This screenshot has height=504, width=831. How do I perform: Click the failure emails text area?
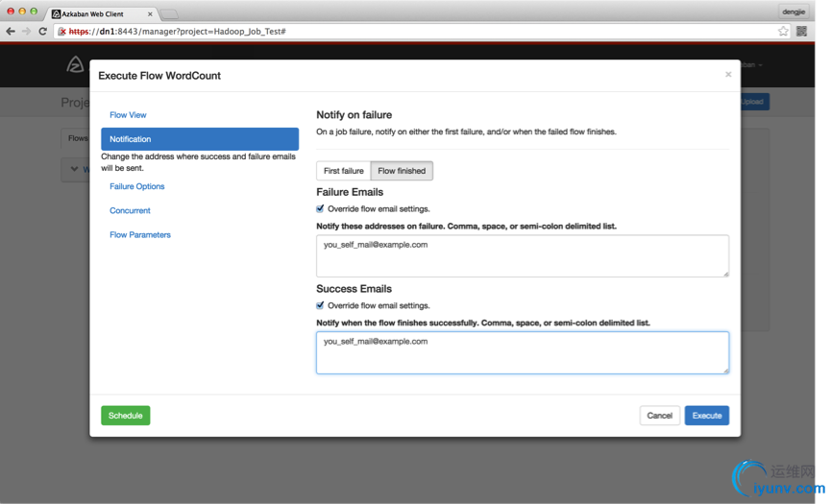pos(523,255)
